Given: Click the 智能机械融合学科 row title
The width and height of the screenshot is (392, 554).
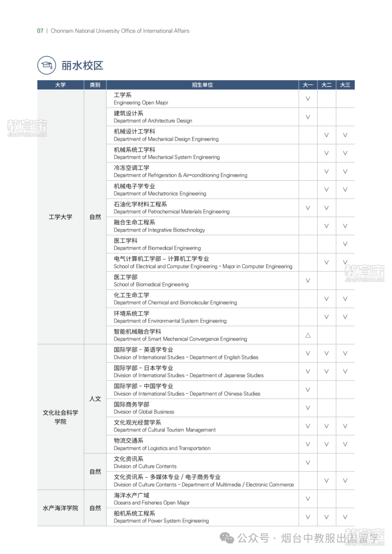Looking at the screenshot, I should coord(138,332).
